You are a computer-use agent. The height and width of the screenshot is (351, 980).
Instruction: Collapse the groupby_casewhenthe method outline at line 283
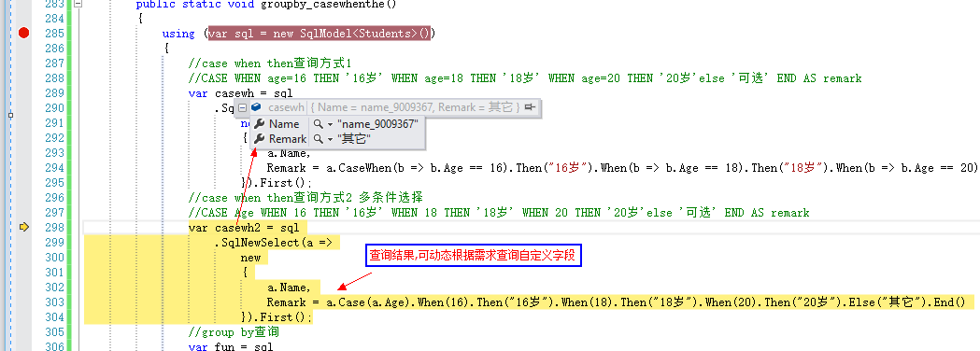[x=78, y=4]
